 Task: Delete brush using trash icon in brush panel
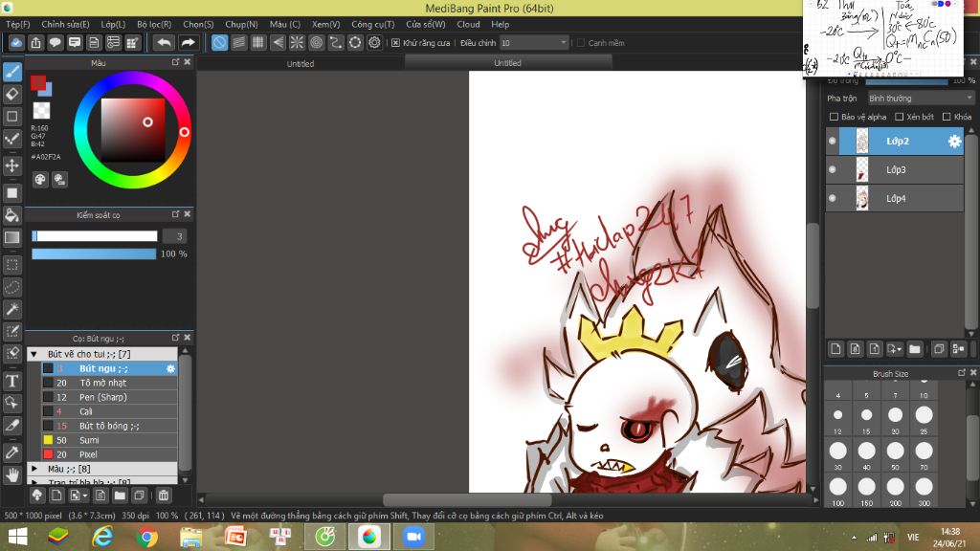pyautogui.click(x=163, y=496)
